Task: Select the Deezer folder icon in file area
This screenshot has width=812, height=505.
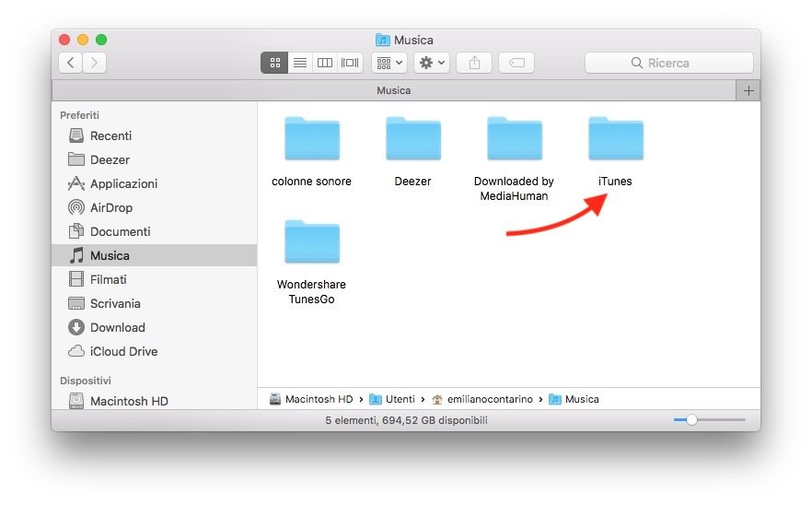Action: (x=413, y=138)
